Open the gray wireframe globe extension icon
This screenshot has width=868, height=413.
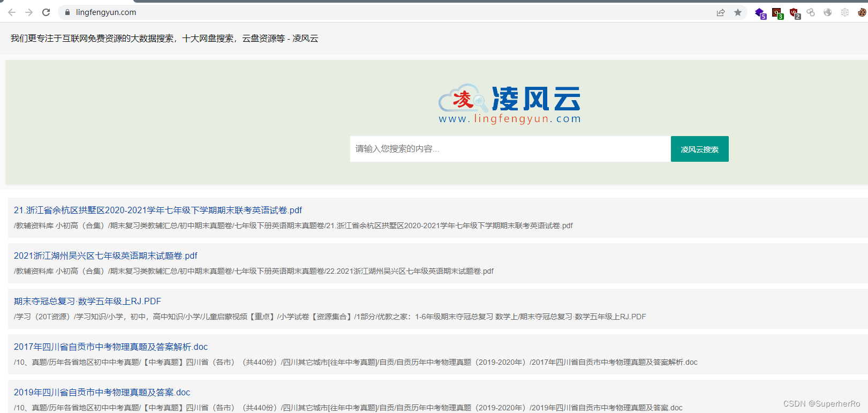[x=845, y=12]
